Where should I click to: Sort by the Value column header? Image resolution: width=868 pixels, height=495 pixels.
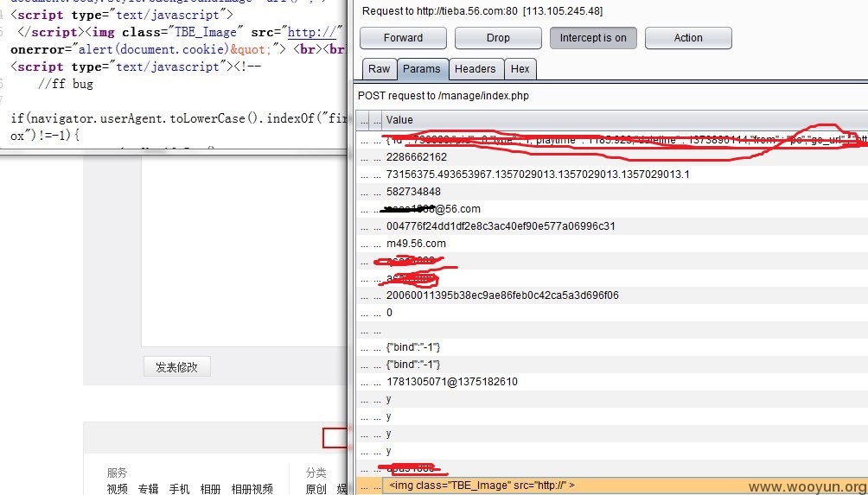pos(626,120)
